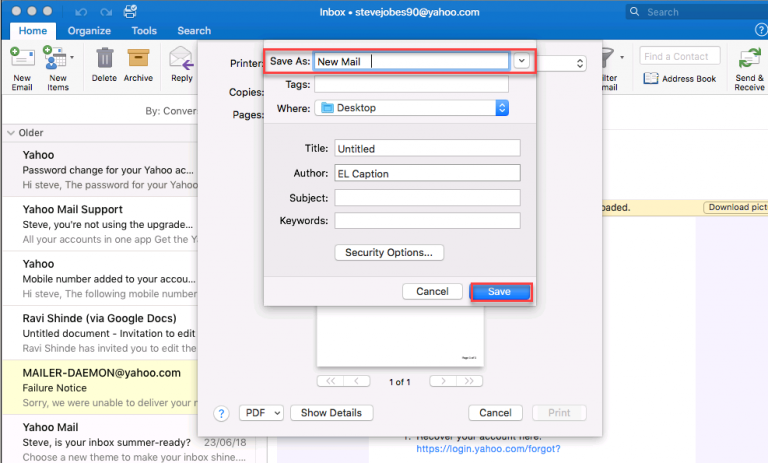
Task: Select the Yahoo Mail Support email
Action: click(x=100, y=224)
